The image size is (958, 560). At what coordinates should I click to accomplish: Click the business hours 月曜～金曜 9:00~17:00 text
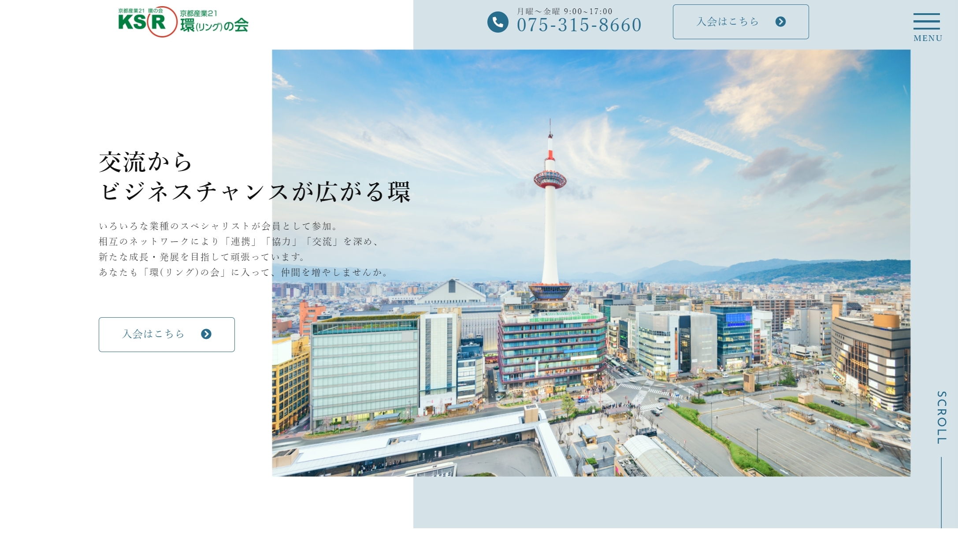[x=564, y=11]
